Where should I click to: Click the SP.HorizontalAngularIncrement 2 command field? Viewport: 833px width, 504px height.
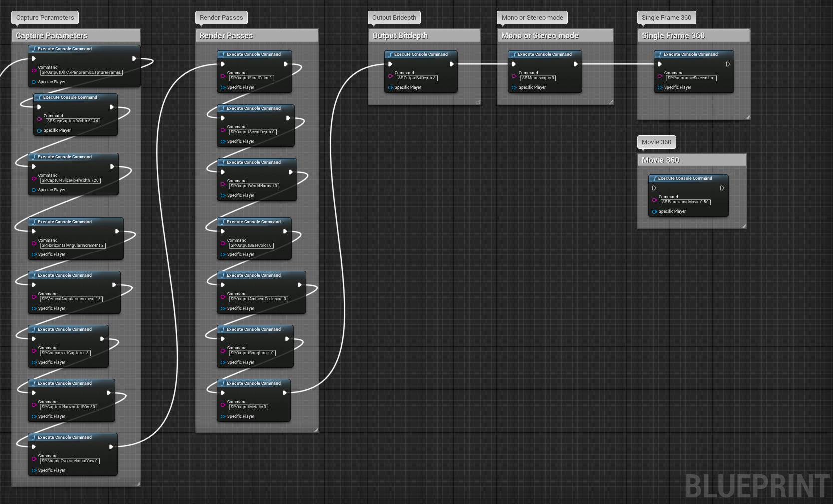(x=73, y=246)
